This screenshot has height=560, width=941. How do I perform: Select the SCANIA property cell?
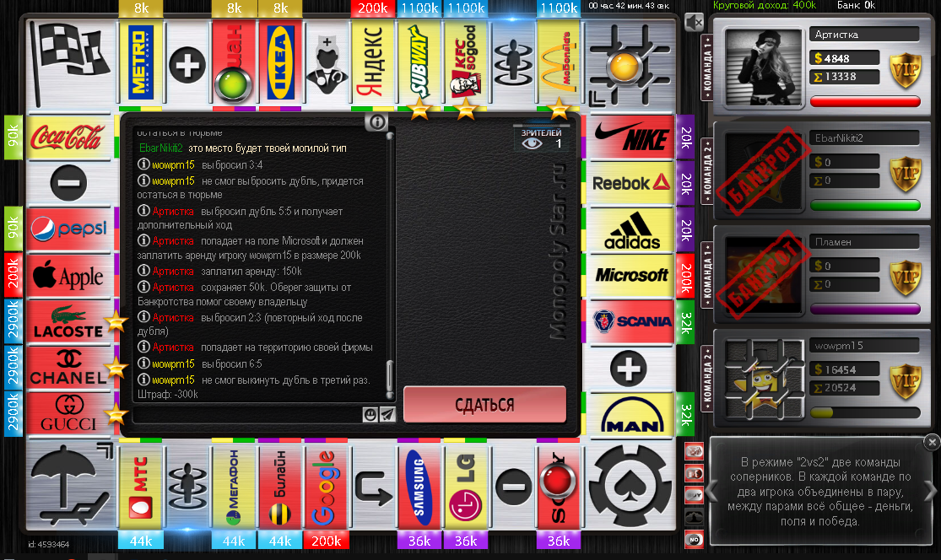coord(630,322)
